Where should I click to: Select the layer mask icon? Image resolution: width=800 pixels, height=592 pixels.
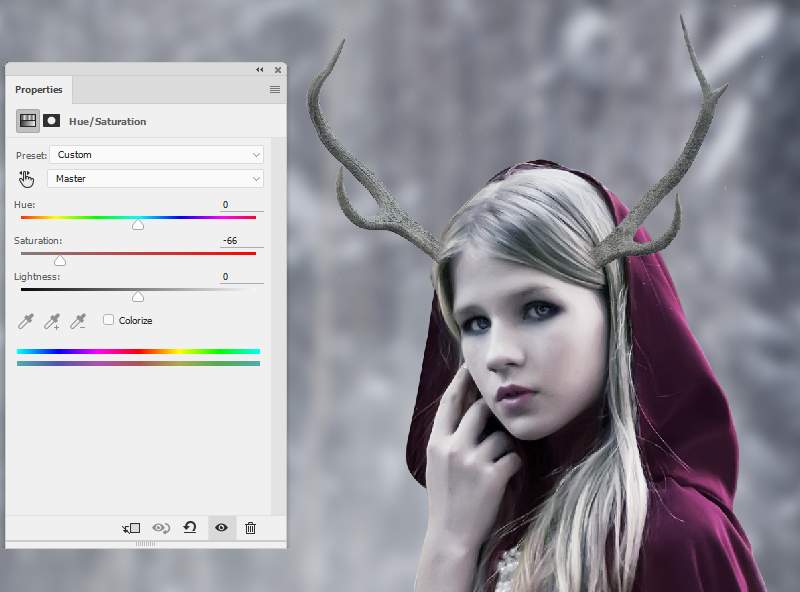[x=51, y=121]
